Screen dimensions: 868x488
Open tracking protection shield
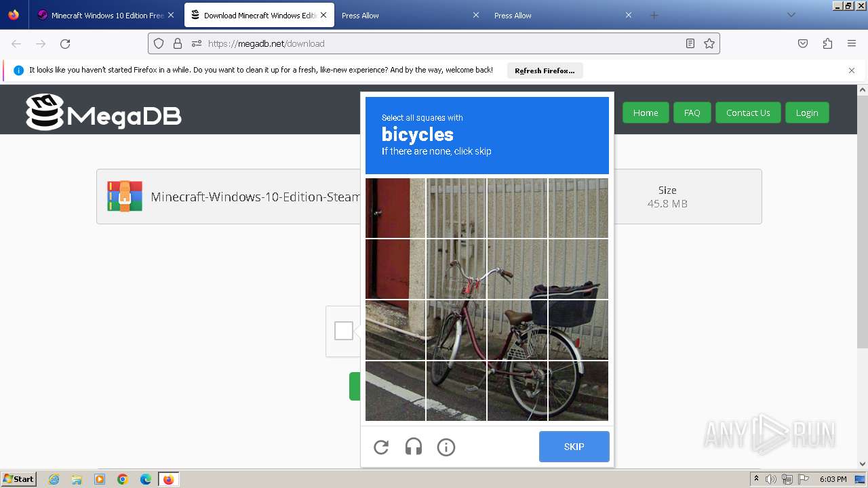[159, 43]
